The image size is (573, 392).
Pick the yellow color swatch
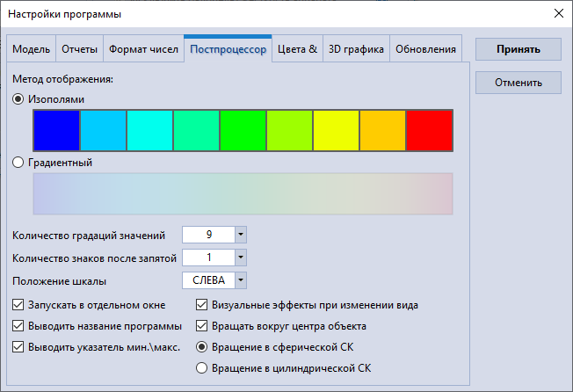click(337, 130)
